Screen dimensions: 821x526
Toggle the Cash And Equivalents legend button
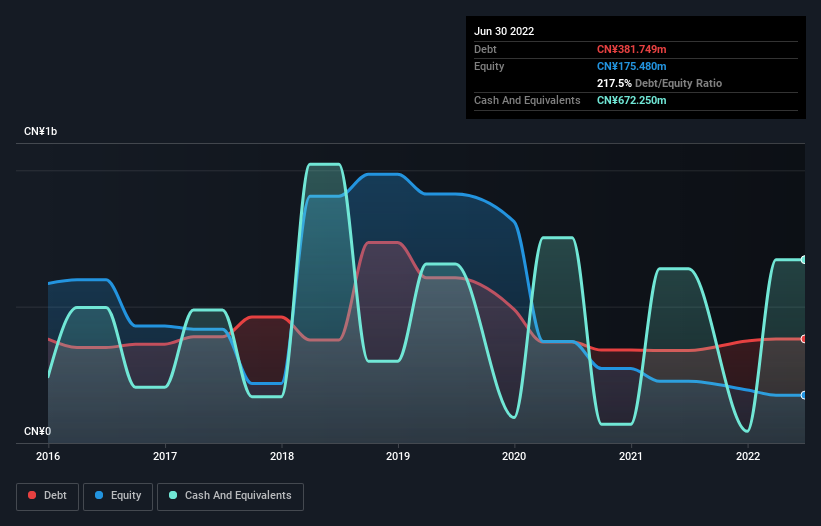(230, 496)
